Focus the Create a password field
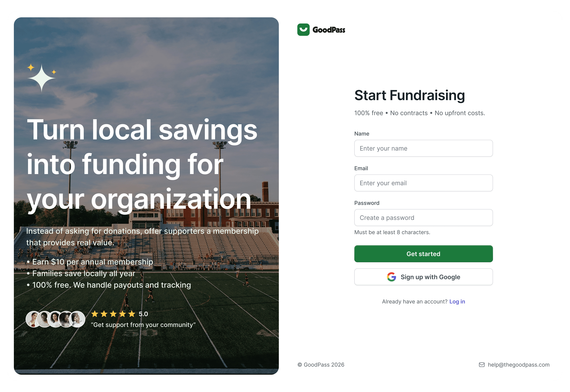 423,218
